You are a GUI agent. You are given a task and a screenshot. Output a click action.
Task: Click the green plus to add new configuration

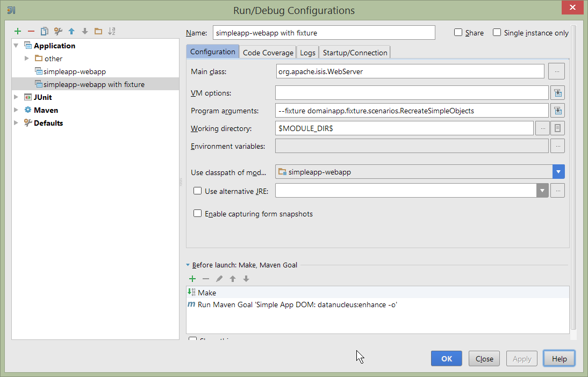tap(18, 31)
